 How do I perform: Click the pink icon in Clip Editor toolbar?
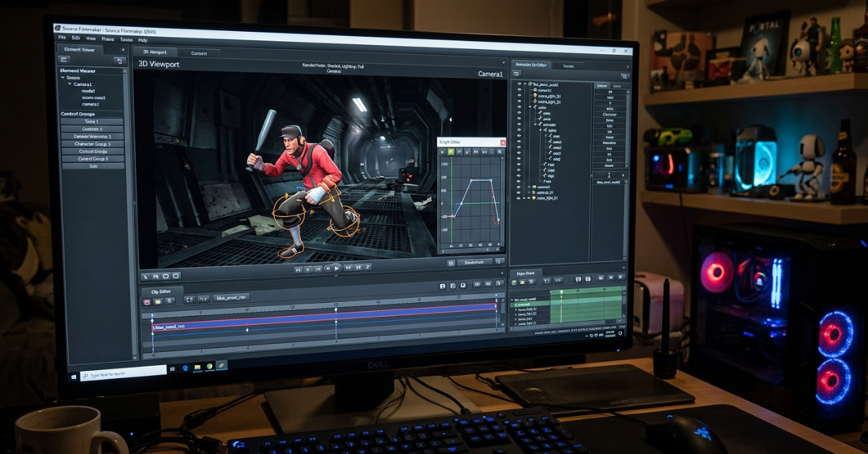coord(148,301)
